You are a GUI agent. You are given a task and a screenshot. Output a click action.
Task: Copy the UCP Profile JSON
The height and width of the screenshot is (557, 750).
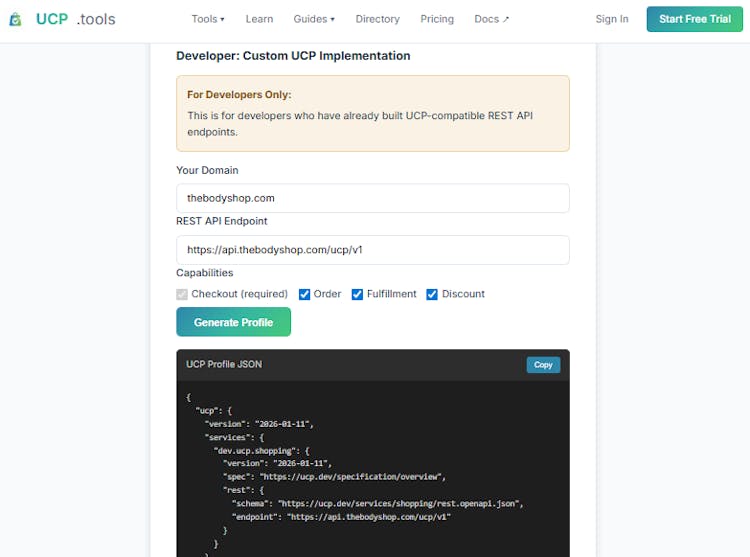pos(543,365)
